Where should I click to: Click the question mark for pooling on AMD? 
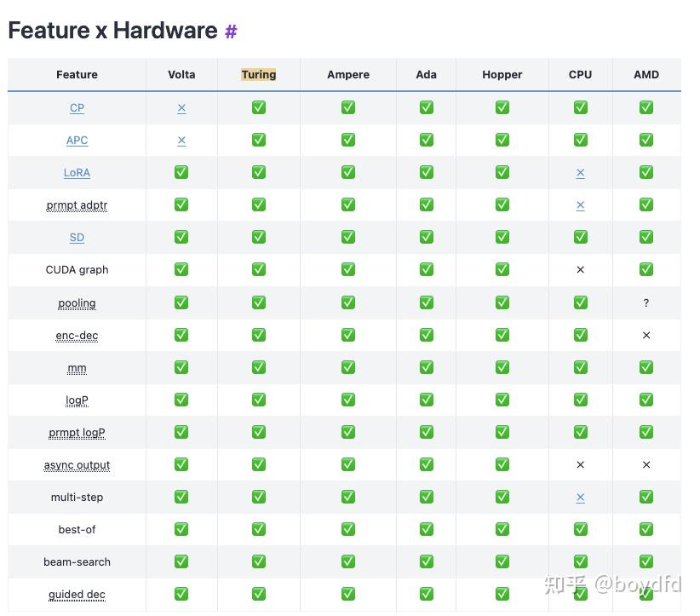[646, 302]
